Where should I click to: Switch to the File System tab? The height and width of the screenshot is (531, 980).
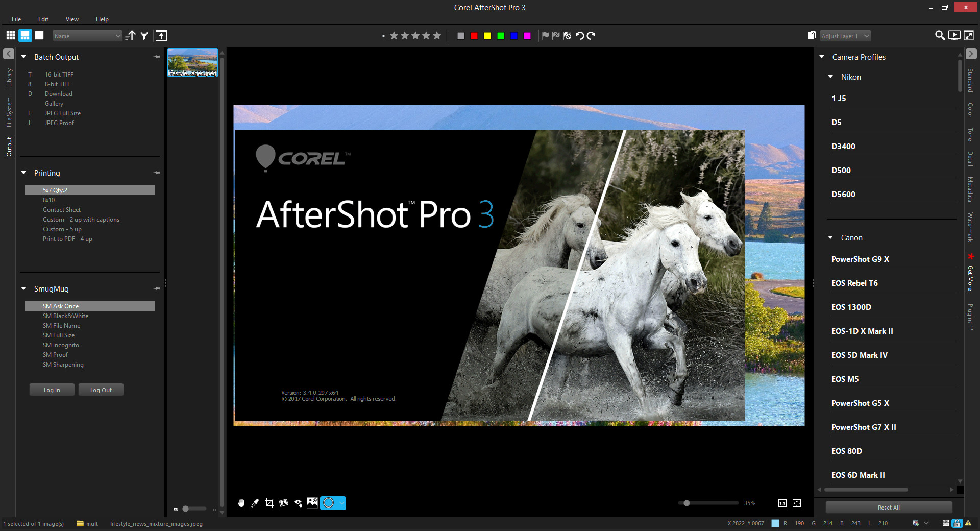(x=9, y=112)
